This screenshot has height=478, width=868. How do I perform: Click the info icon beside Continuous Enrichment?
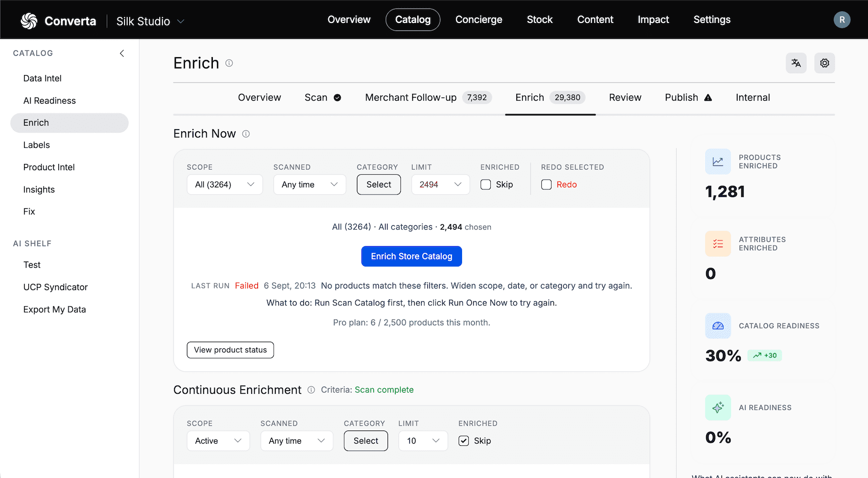(x=311, y=390)
